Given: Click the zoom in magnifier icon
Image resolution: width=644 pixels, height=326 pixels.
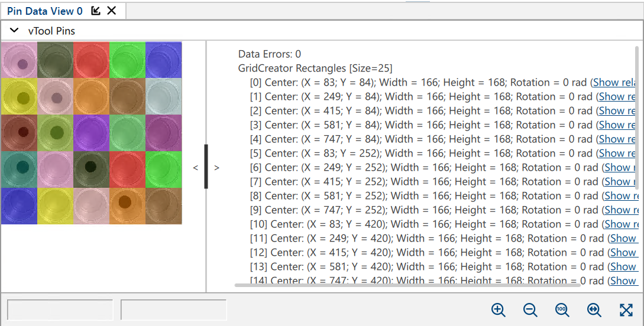Looking at the screenshot, I should click(x=498, y=310).
